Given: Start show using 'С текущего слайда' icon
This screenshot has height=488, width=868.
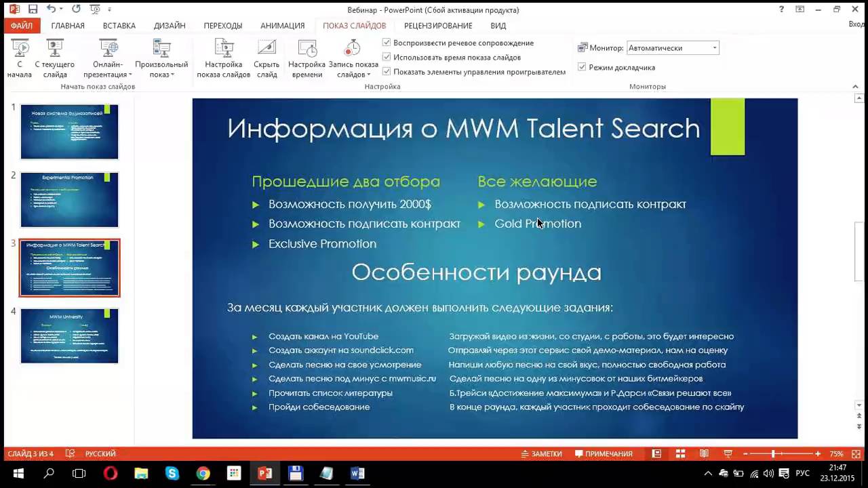Looking at the screenshot, I should [x=55, y=58].
